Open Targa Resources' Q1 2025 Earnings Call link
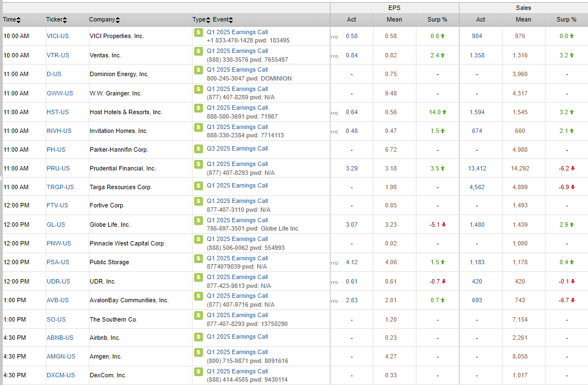The height and width of the screenshot is (385, 588). pos(237,185)
